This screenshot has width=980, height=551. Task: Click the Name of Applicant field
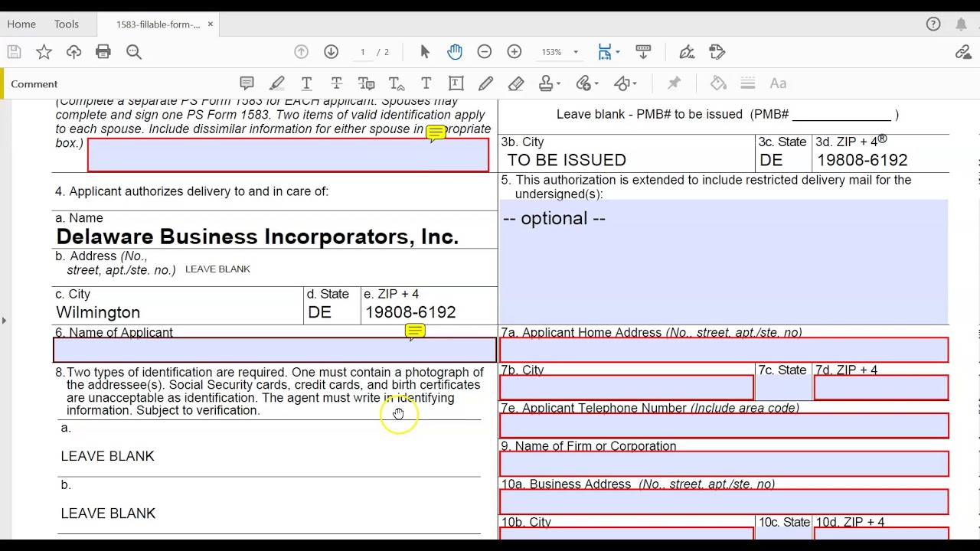coord(274,350)
